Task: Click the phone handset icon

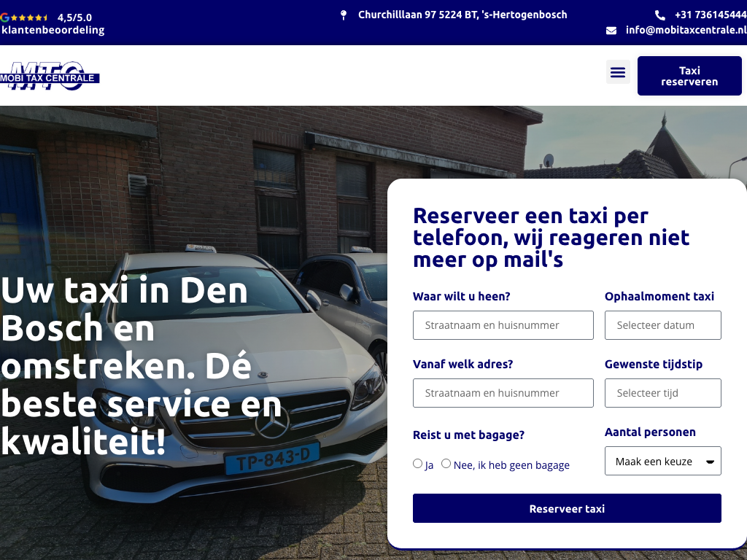Action: pos(659,15)
